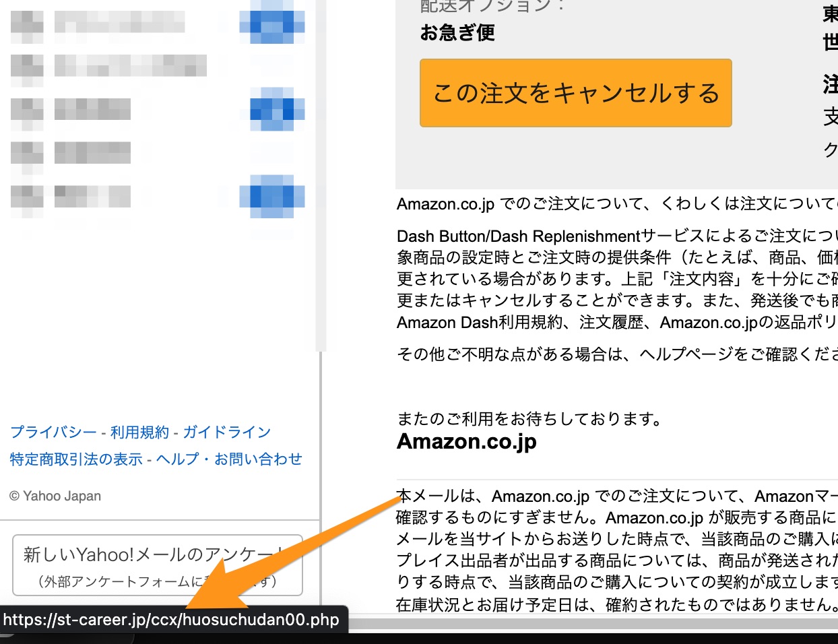Click the topmost blurred folder icon in sidebar
The height and width of the screenshot is (644, 838).
(x=27, y=22)
